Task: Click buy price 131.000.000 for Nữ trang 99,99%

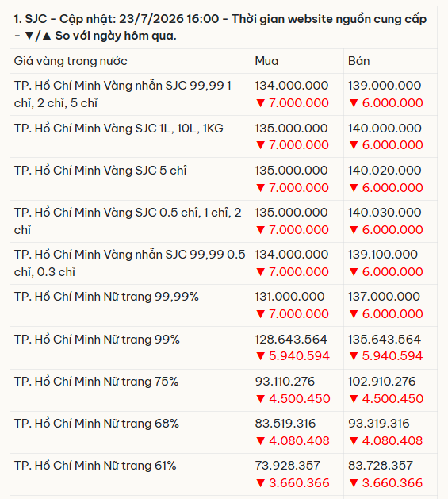Action: click(x=289, y=297)
